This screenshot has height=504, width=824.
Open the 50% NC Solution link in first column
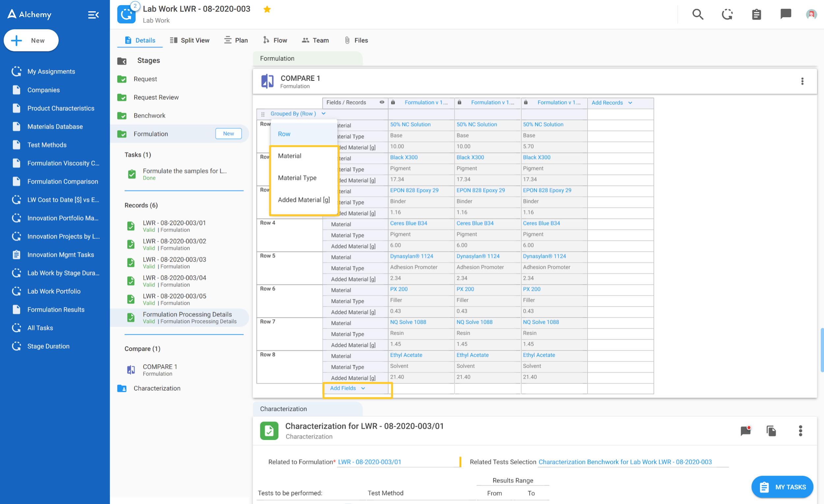pyautogui.click(x=410, y=124)
